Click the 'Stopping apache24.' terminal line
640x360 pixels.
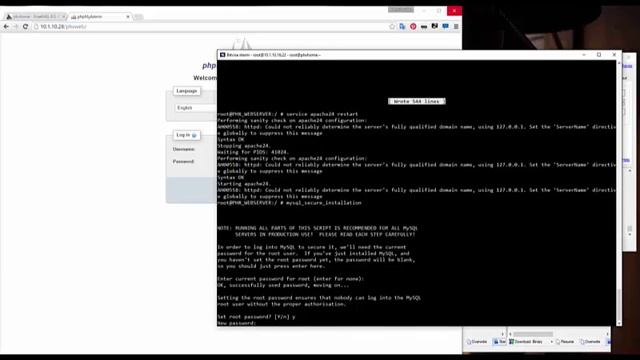[244, 146]
